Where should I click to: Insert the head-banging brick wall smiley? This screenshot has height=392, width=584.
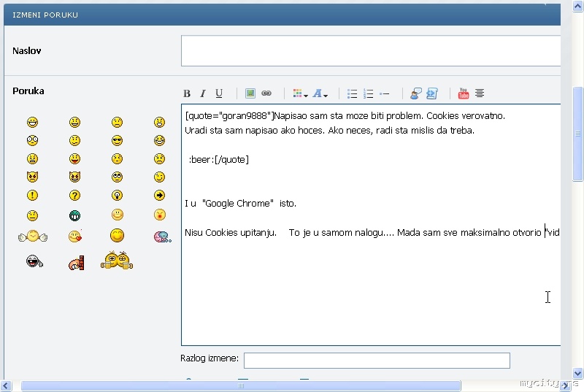(x=77, y=263)
